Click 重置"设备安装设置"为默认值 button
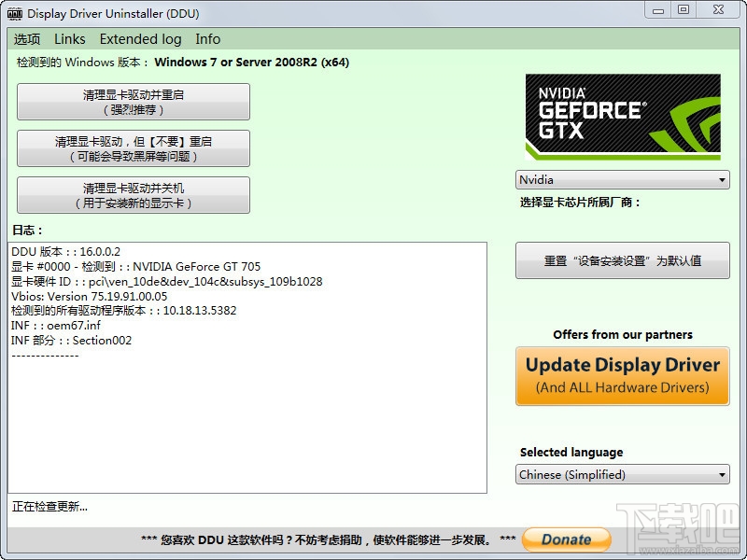The height and width of the screenshot is (560, 747). click(622, 260)
